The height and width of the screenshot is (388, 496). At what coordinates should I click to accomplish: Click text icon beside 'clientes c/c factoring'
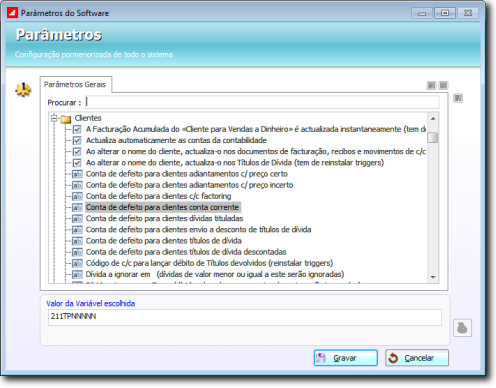[x=77, y=196]
